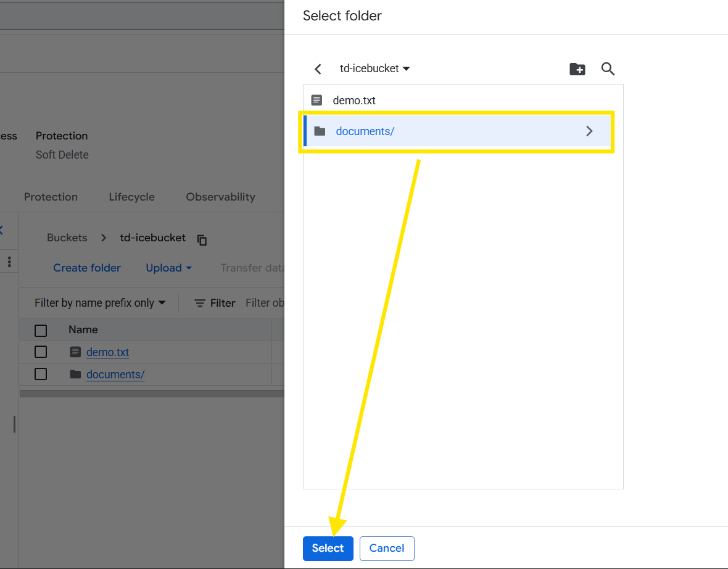Click the copy bucket name icon
This screenshot has height=569, width=728.
[x=202, y=239]
